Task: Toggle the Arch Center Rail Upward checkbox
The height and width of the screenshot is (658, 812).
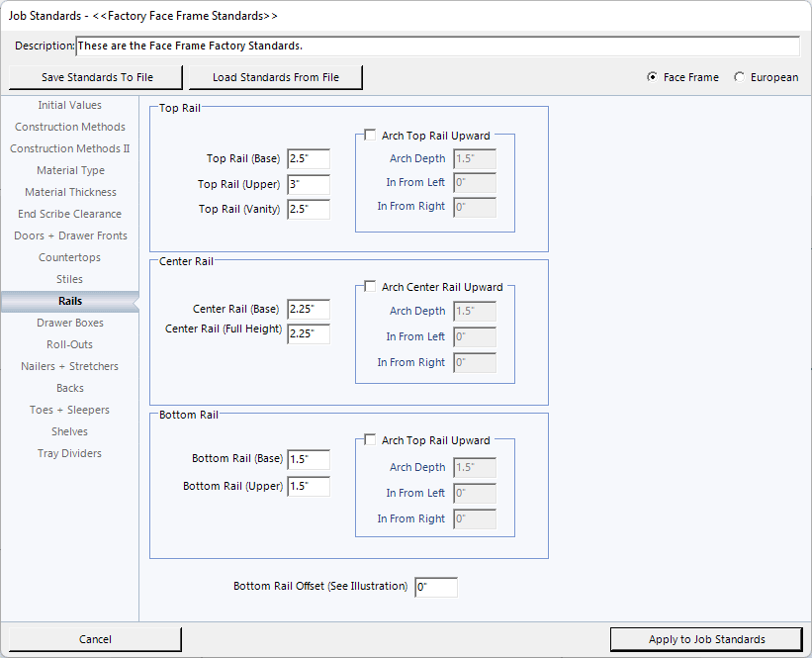Action: point(370,287)
